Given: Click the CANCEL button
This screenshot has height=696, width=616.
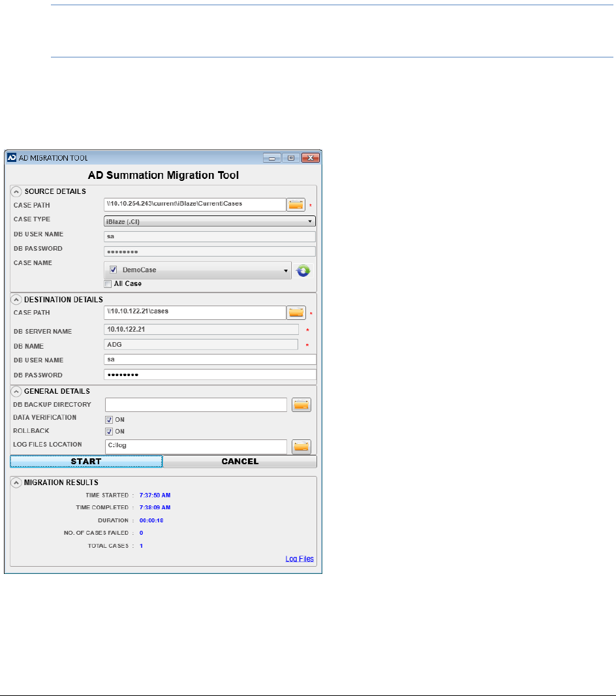Looking at the screenshot, I should click(240, 462).
